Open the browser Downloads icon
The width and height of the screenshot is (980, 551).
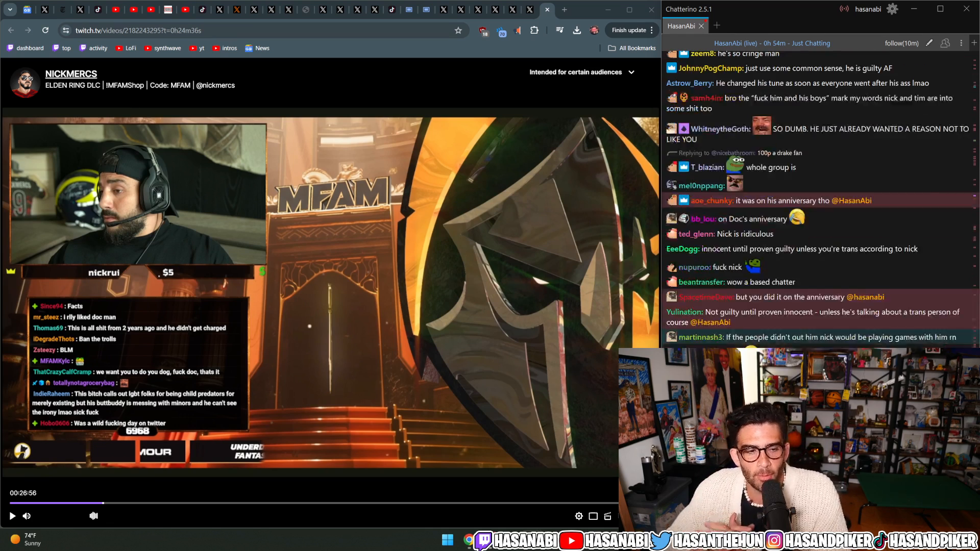point(577,30)
